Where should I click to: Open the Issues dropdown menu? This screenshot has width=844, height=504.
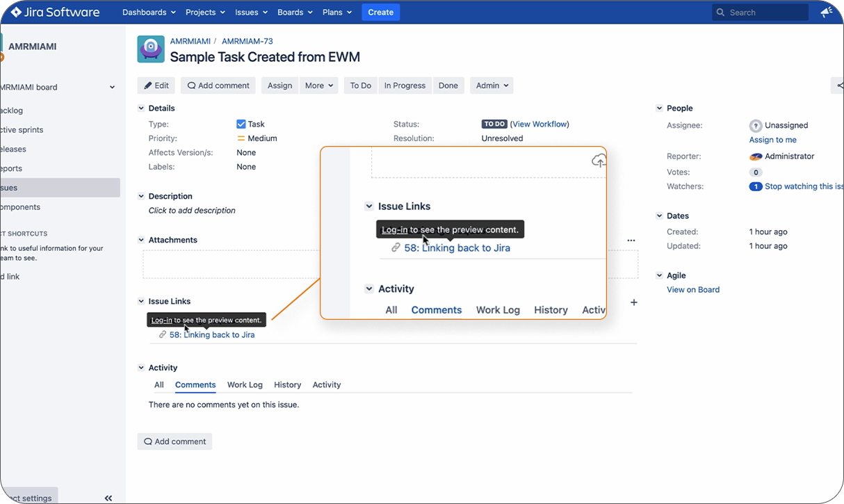click(251, 12)
